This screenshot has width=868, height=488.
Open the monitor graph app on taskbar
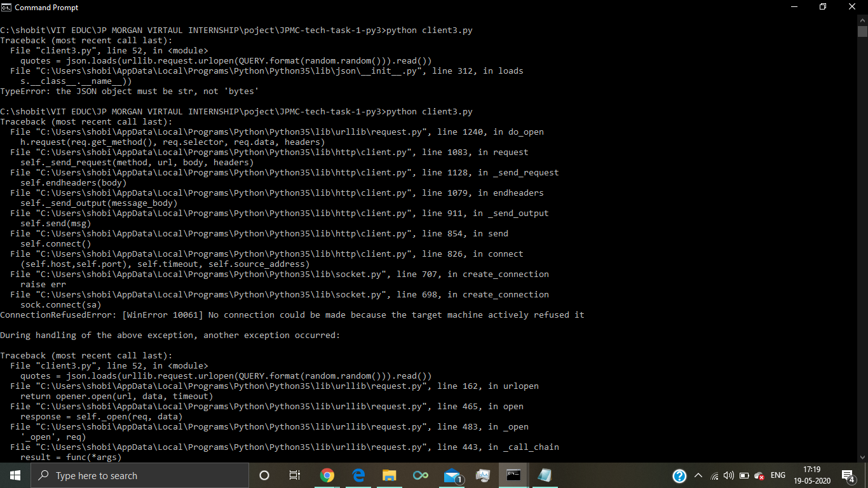pos(482,475)
